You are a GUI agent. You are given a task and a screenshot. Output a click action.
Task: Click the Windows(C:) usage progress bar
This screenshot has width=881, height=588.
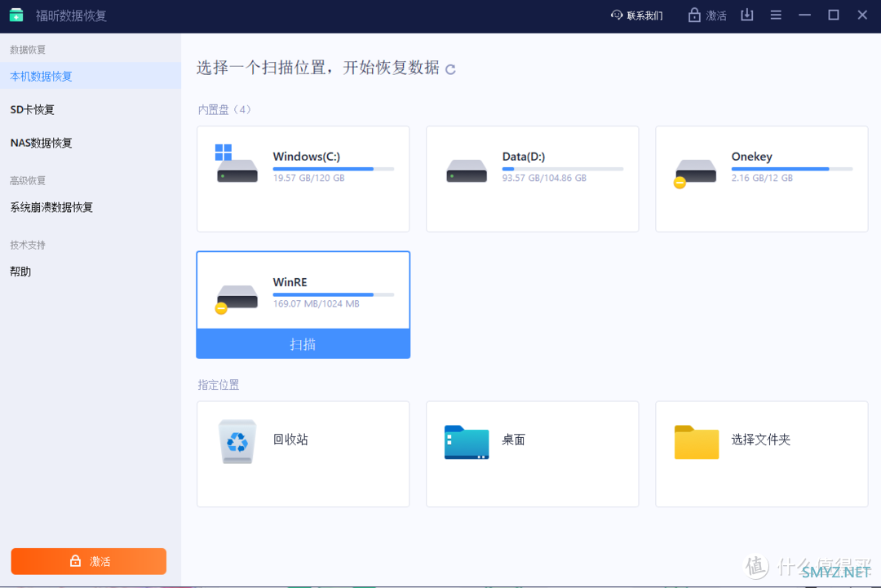333,169
